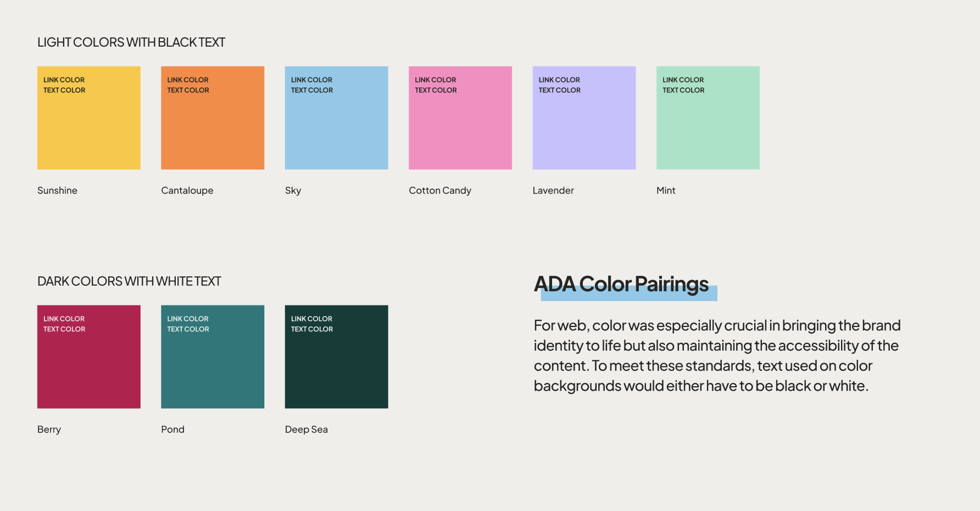Viewport: 980px width, 511px height.
Task: Click TEXT COLOR label on Pond swatch
Action: coord(188,329)
